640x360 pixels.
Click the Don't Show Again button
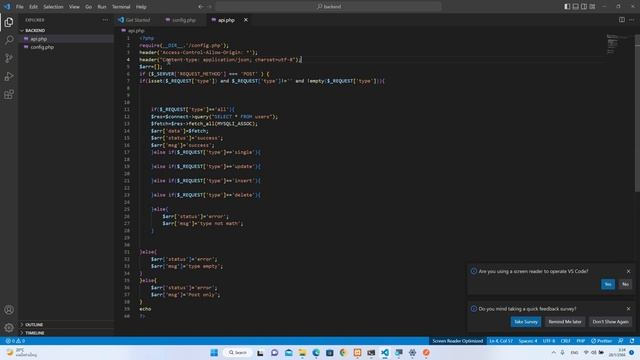tap(611, 322)
